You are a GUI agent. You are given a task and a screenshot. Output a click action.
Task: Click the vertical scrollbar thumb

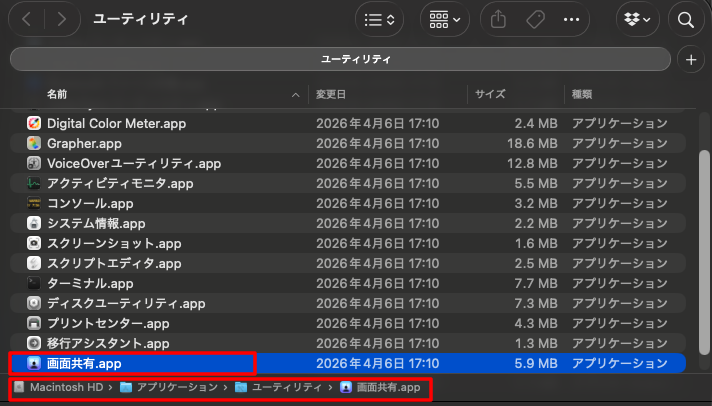(704, 252)
